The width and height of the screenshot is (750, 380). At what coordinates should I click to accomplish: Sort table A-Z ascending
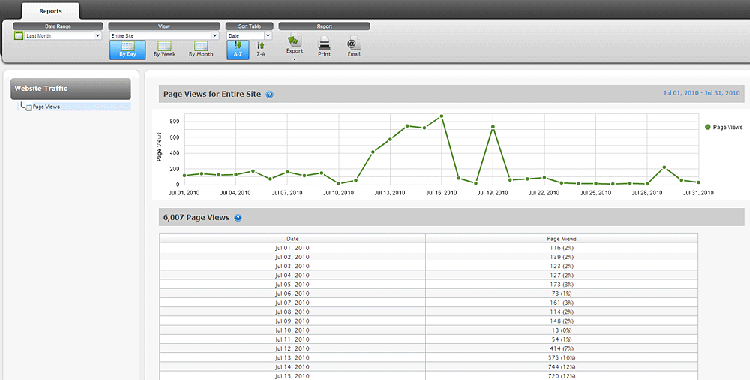pos(238,50)
